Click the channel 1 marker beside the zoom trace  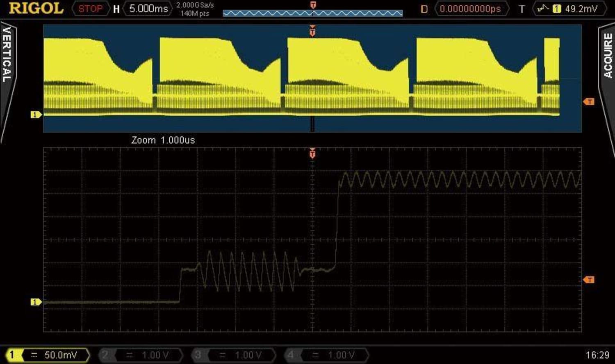pos(36,302)
